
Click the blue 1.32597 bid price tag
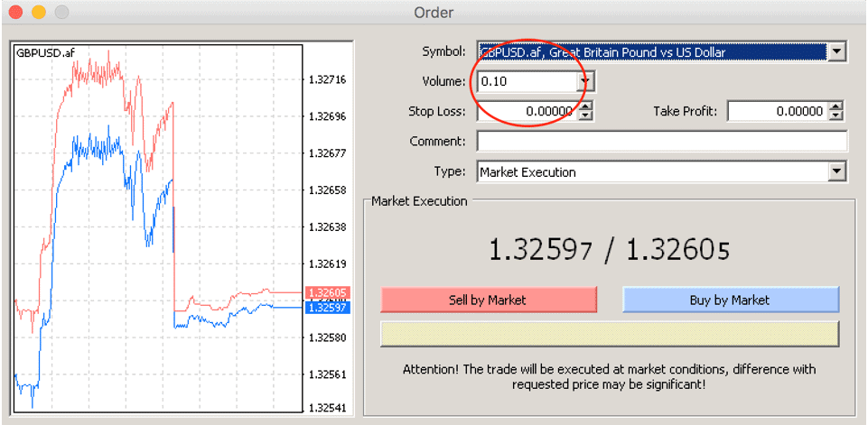tap(327, 307)
